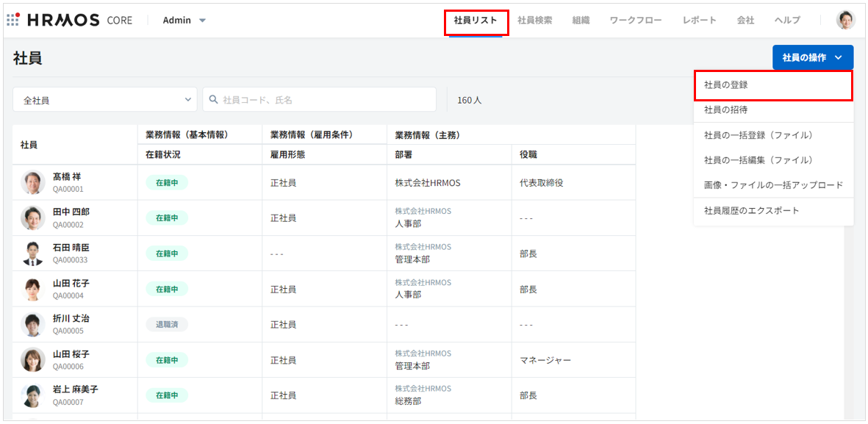Collapse the 社員の操作 dropdown button
868x424 pixels.
tap(812, 57)
